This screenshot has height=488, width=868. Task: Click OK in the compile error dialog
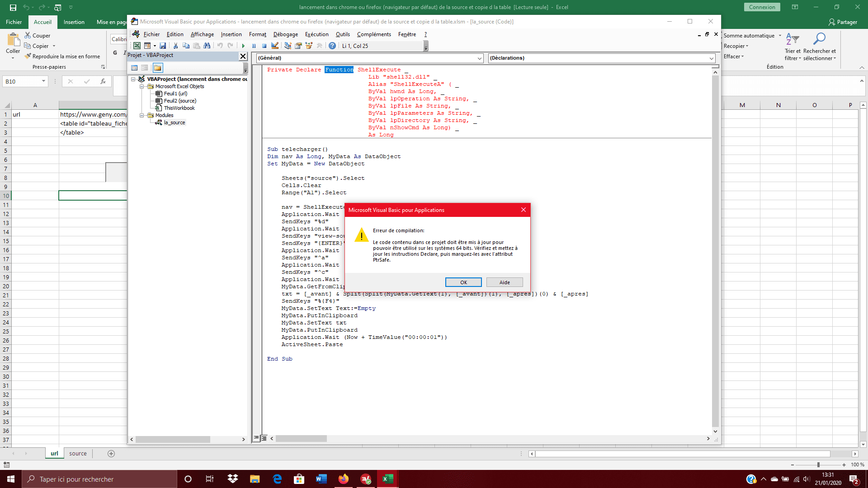[463, 282]
